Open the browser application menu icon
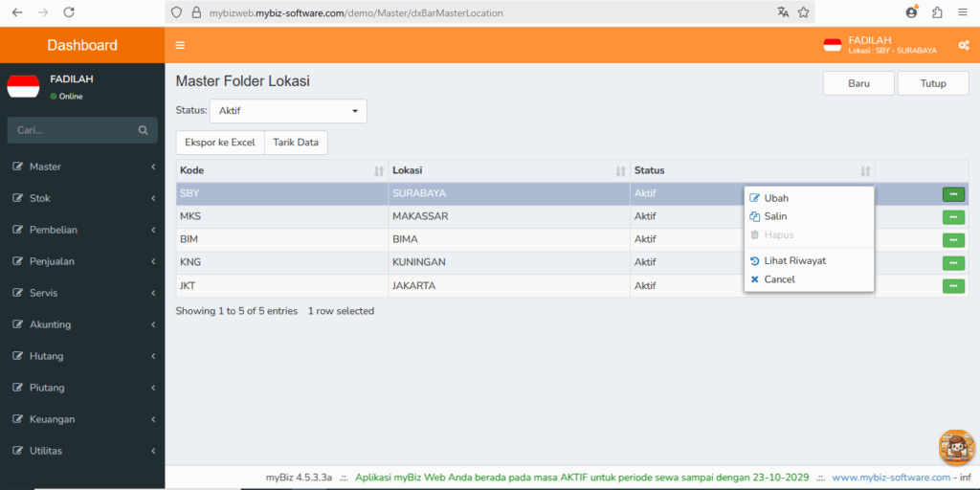The image size is (980, 490). tap(963, 12)
